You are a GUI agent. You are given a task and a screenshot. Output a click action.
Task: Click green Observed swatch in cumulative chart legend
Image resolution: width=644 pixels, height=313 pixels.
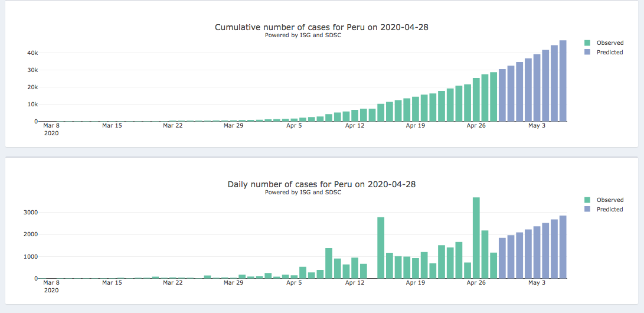587,43
